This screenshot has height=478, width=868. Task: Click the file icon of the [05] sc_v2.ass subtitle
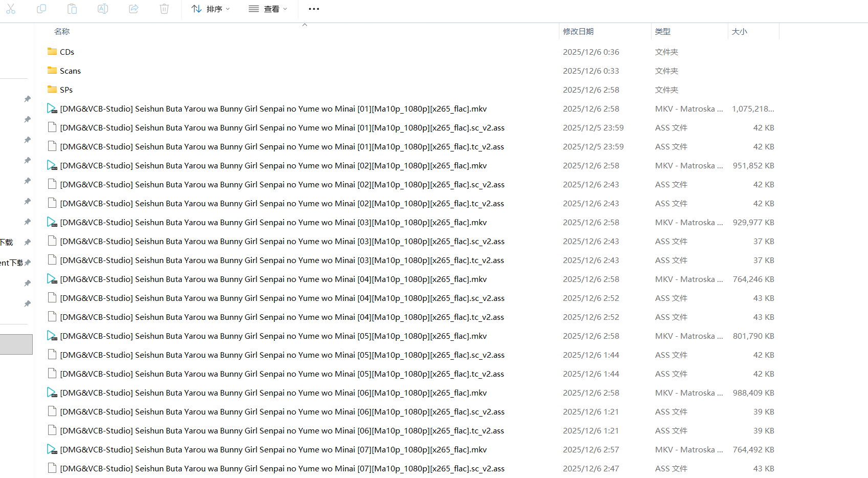click(52, 355)
